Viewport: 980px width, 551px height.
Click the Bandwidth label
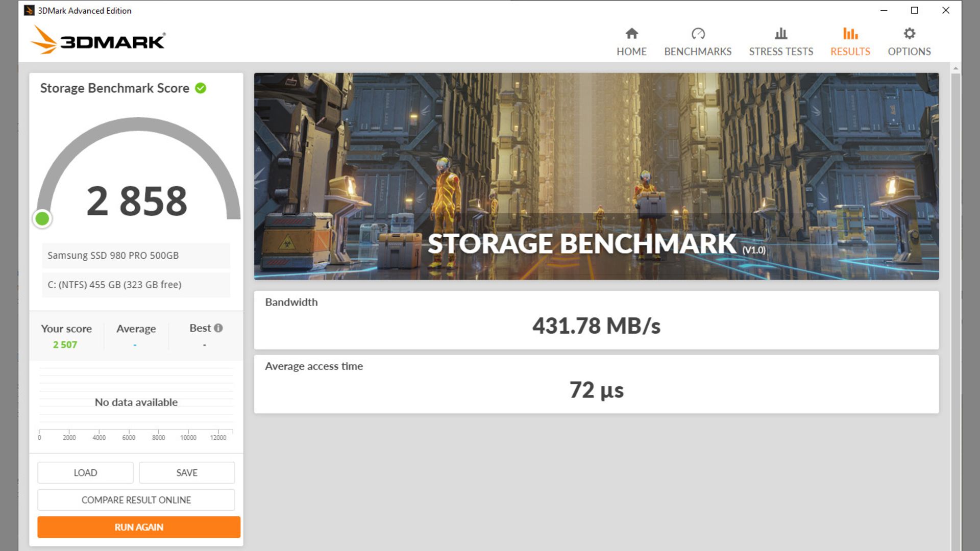pos(291,302)
